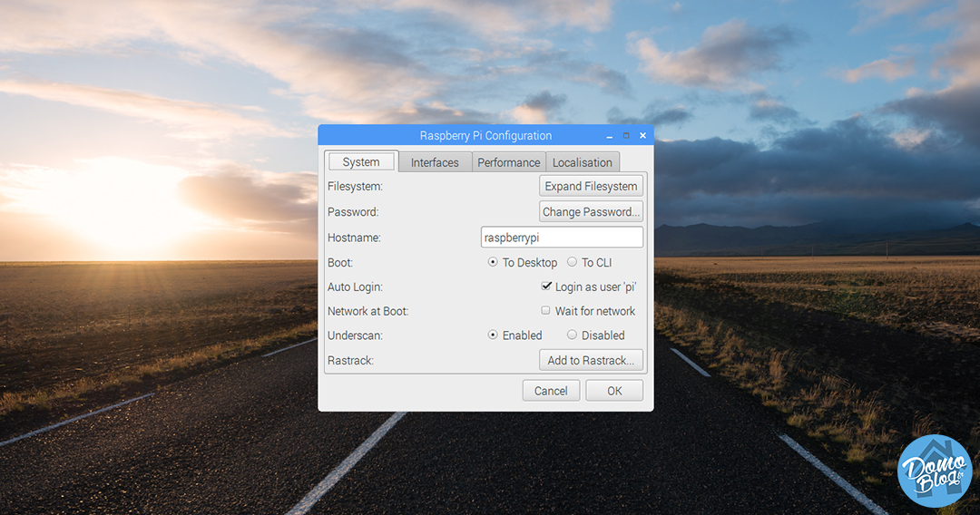Maximize the Raspberry Pi Configuration window
The height and width of the screenshot is (515, 980).
(x=626, y=135)
